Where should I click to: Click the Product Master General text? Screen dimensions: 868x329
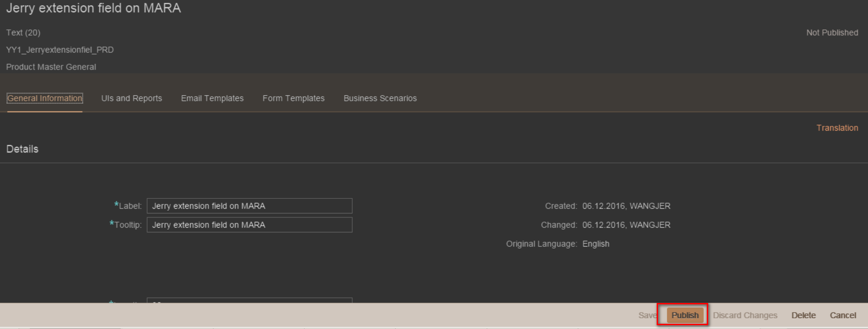coord(51,67)
